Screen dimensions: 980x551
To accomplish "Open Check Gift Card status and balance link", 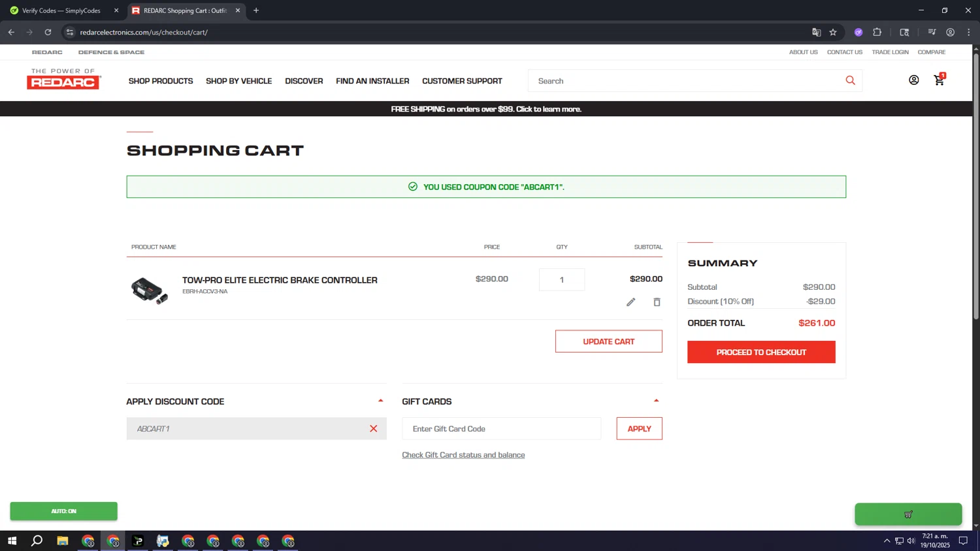I will pyautogui.click(x=463, y=455).
